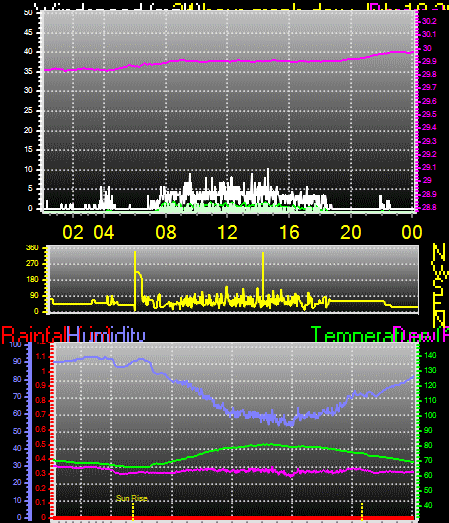
Task: Click the green 110 temperature axis value
Action: 430,400
